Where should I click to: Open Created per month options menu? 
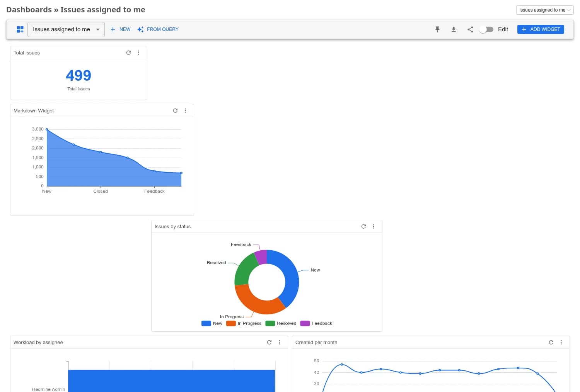tap(561, 342)
